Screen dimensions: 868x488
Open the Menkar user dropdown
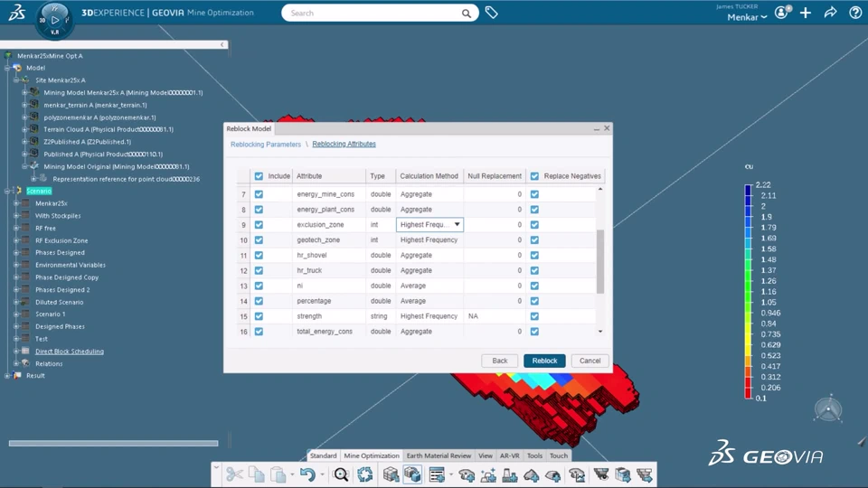tap(747, 17)
